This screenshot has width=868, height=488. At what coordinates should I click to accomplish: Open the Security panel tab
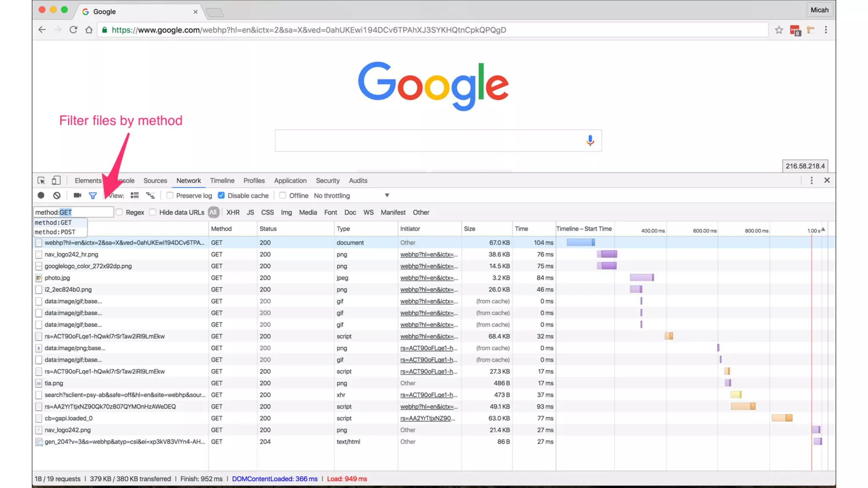coord(327,180)
